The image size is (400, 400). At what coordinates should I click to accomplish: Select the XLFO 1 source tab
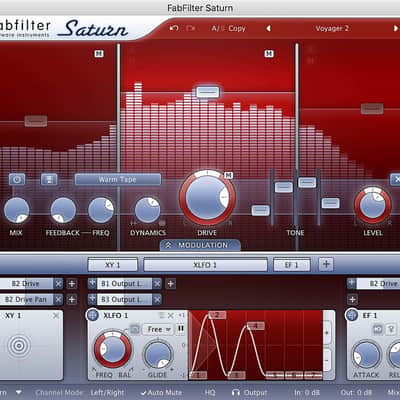(x=205, y=265)
